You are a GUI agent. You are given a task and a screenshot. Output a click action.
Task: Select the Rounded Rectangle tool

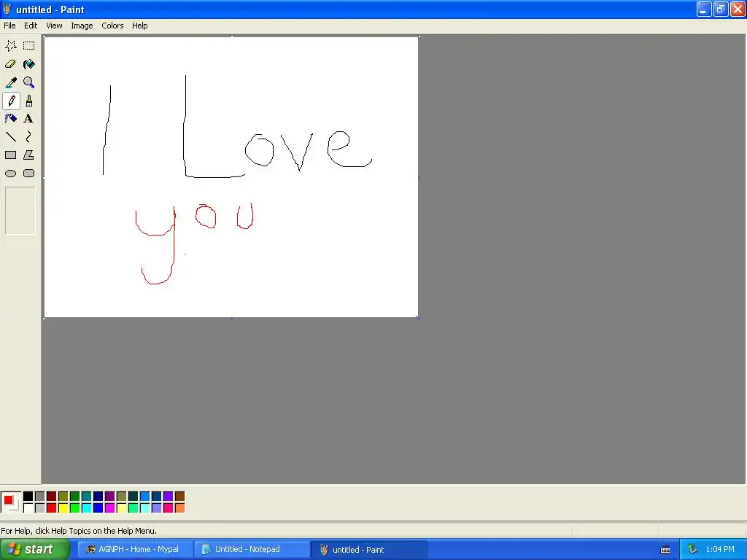pos(29,174)
